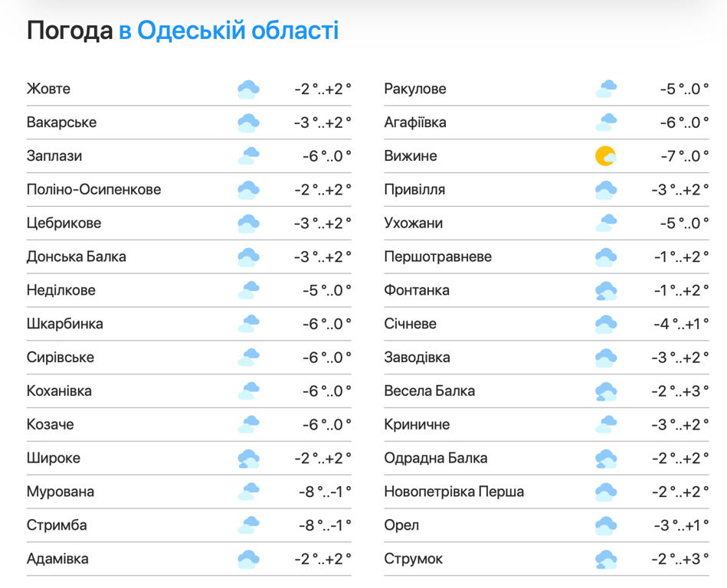Open the Вакарське weather link
Screen dimensions: 727x588
pos(61,122)
